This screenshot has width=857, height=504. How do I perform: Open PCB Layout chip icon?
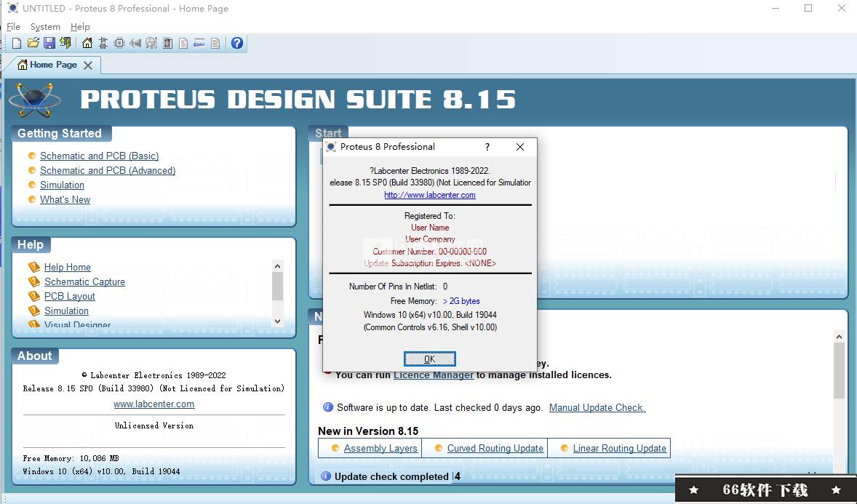tap(119, 43)
